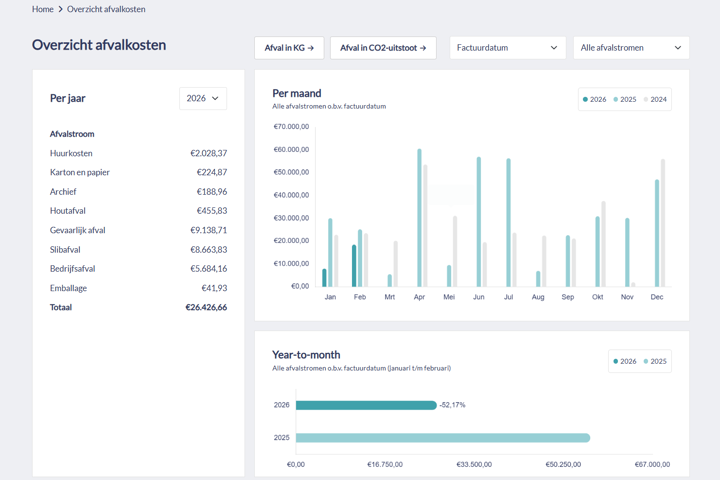Viewport: 720px width, 480px height.
Task: Open the Afval in CO2-uitstoot view
Action: (383, 48)
